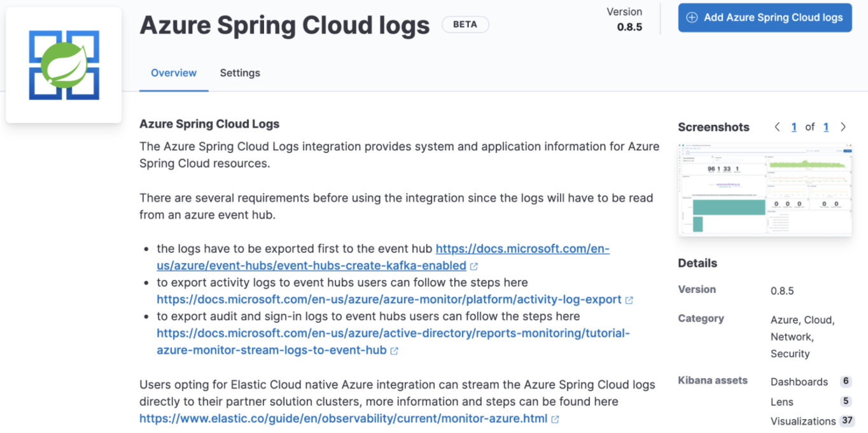Go to previous screenshot using left chevron

[x=777, y=127]
